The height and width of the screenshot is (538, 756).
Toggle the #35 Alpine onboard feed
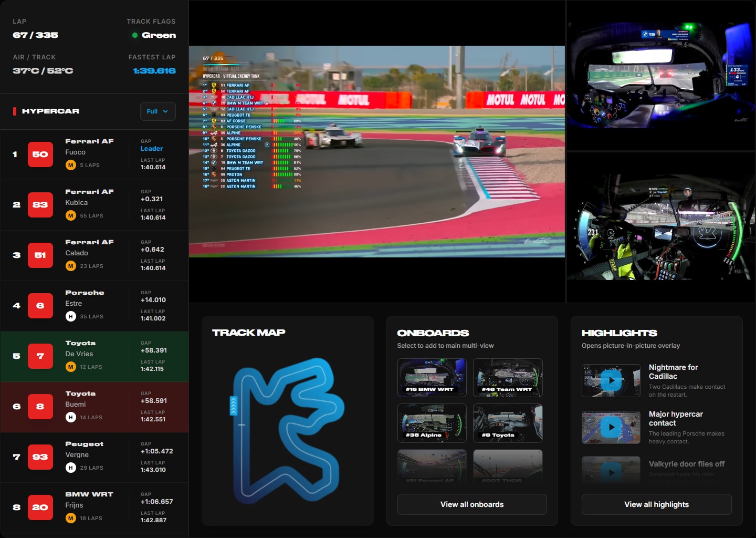coord(432,423)
